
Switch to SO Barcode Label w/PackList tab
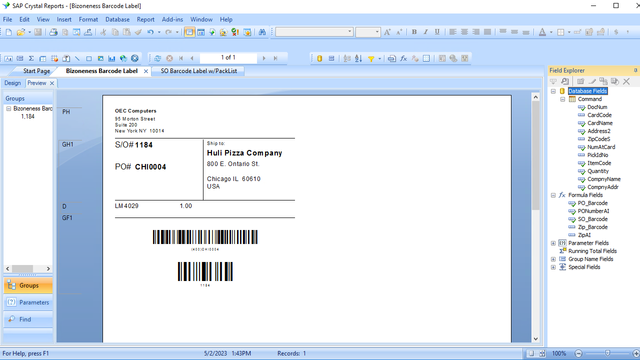[x=199, y=71]
